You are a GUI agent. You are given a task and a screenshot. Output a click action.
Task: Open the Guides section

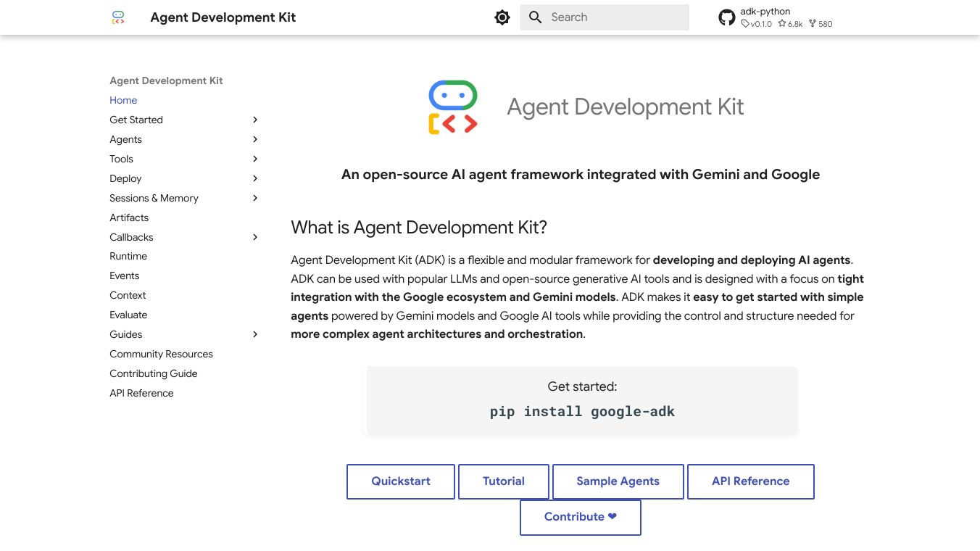(x=125, y=334)
